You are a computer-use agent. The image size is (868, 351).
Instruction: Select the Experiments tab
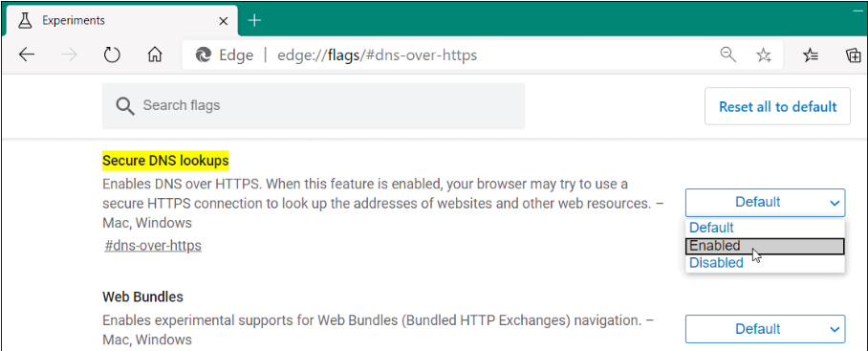[121, 20]
